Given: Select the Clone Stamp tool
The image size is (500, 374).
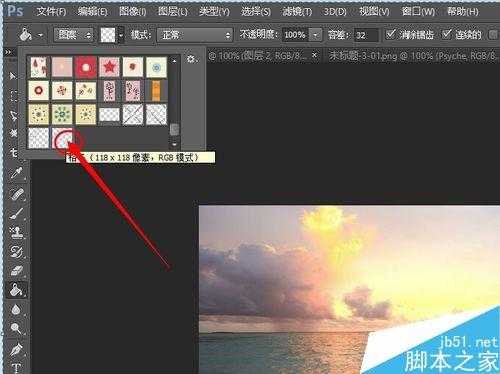Looking at the screenshot, I should 16,232.
